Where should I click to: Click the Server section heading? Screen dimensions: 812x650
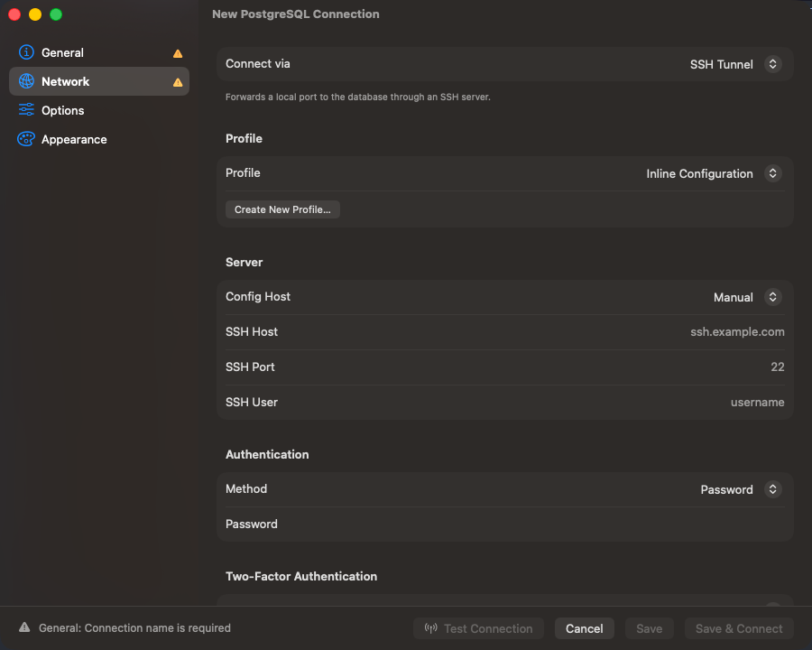tap(244, 263)
